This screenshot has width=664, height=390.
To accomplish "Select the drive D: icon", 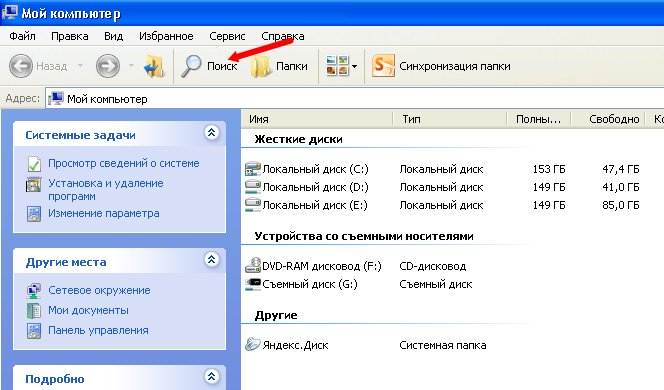I will coord(253,187).
